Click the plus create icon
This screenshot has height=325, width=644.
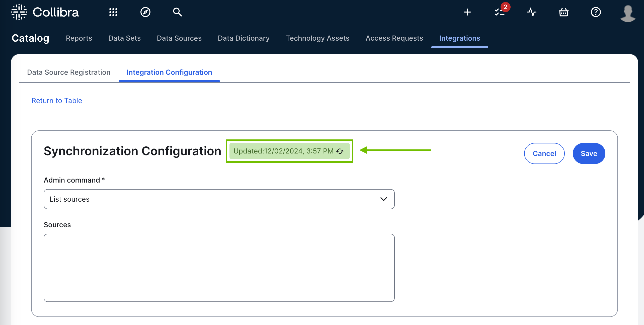coord(467,12)
